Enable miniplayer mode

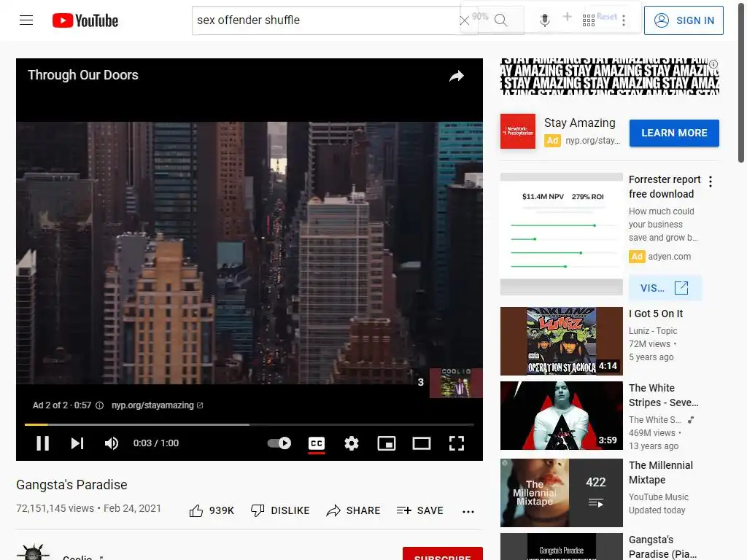click(x=387, y=443)
